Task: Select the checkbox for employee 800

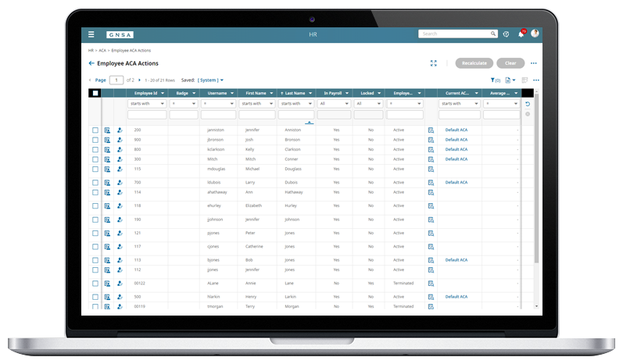Action: coord(95,150)
